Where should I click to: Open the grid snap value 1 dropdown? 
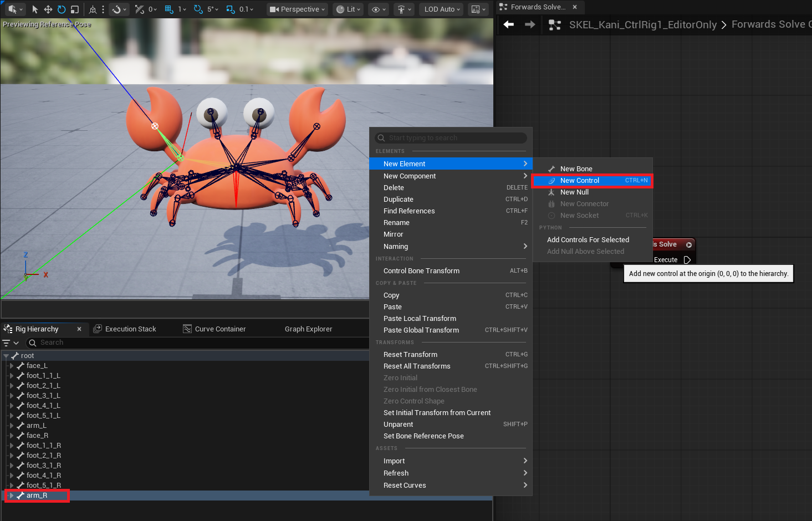coord(182,9)
